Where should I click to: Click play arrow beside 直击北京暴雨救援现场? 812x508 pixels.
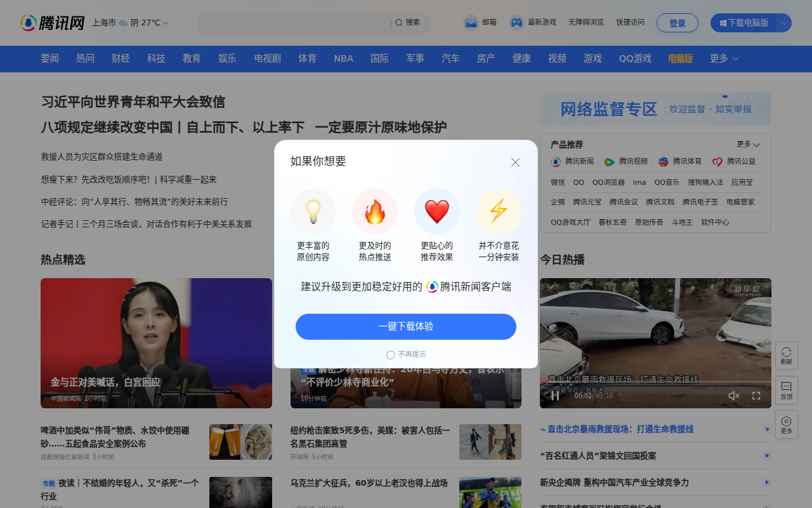768,429
